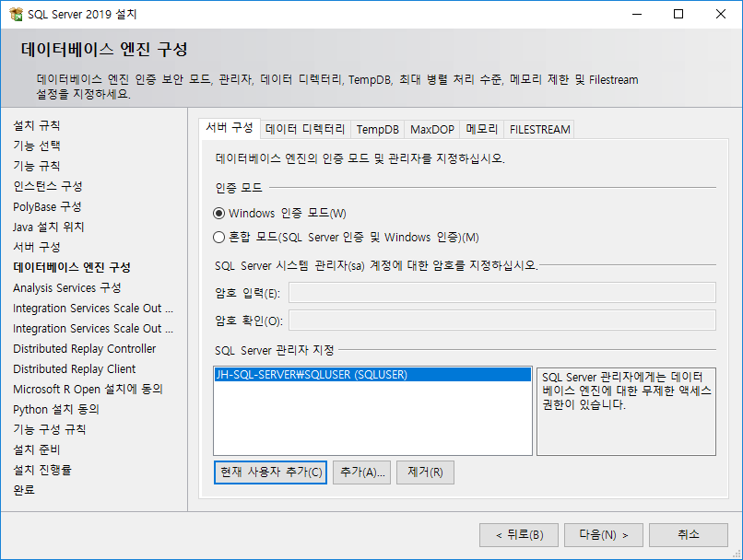Click the 암호 입력 password field
This screenshot has height=560, width=743.
click(x=502, y=293)
